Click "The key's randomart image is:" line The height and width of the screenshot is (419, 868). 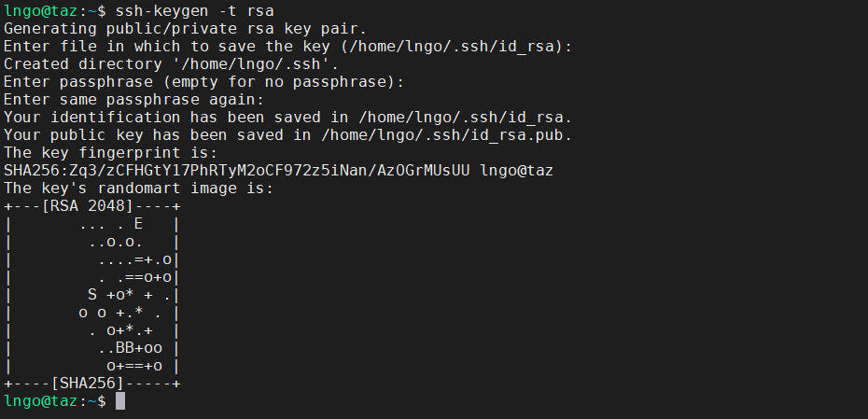[x=138, y=189]
